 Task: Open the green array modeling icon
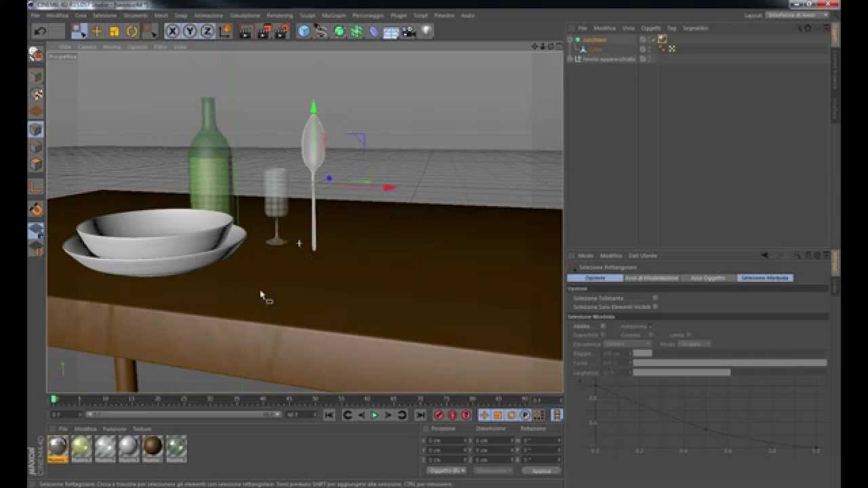[357, 31]
